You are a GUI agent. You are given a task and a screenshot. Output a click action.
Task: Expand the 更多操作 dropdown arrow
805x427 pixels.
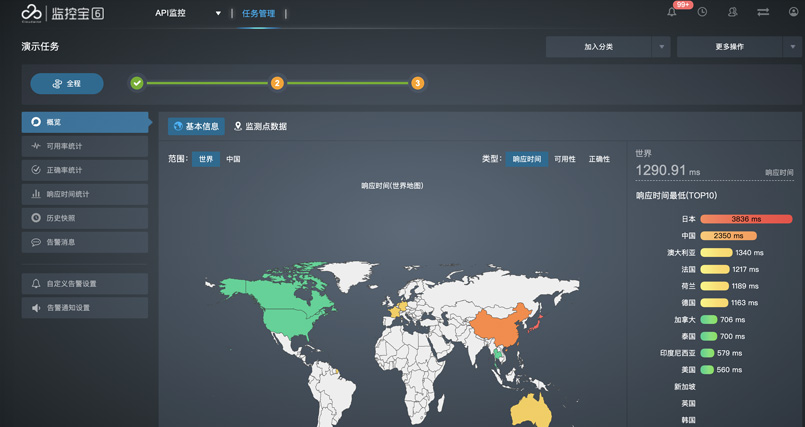(x=793, y=47)
